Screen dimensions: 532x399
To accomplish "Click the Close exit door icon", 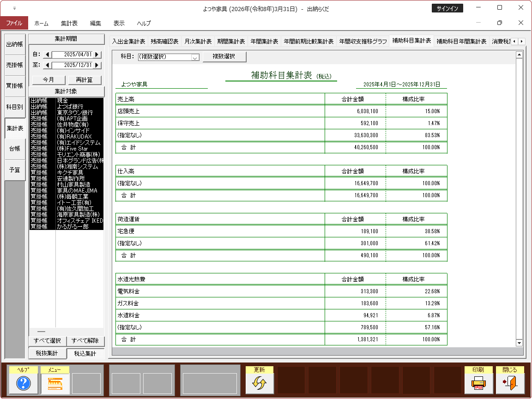I will coord(510,383).
